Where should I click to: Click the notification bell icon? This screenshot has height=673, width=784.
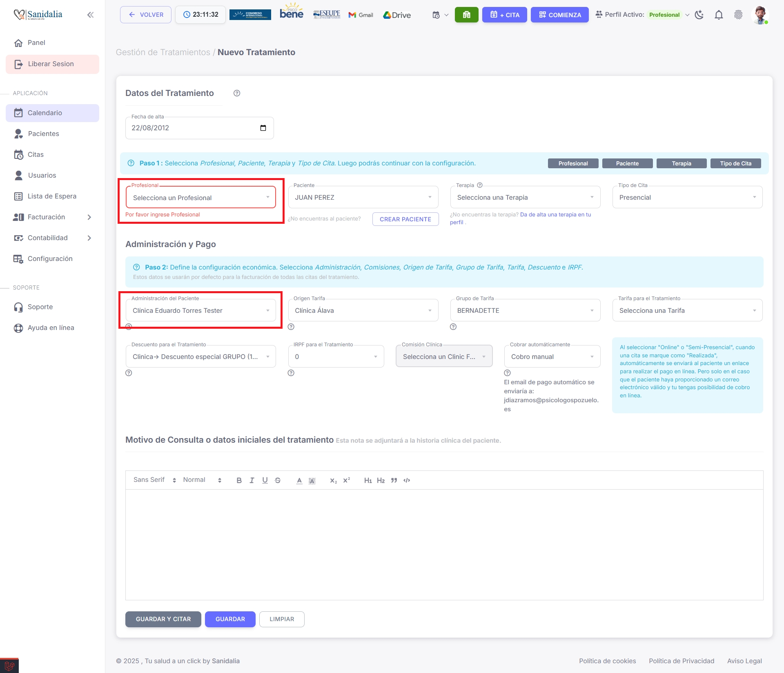719,15
